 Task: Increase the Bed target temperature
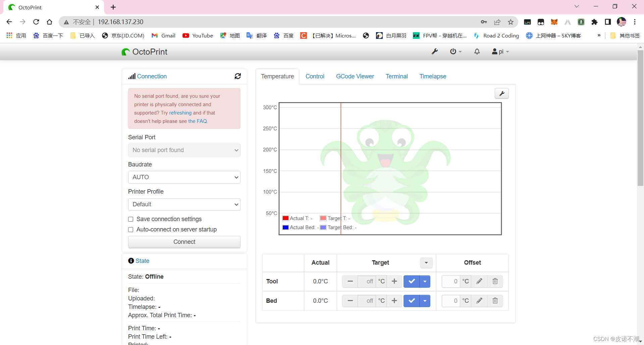click(394, 301)
